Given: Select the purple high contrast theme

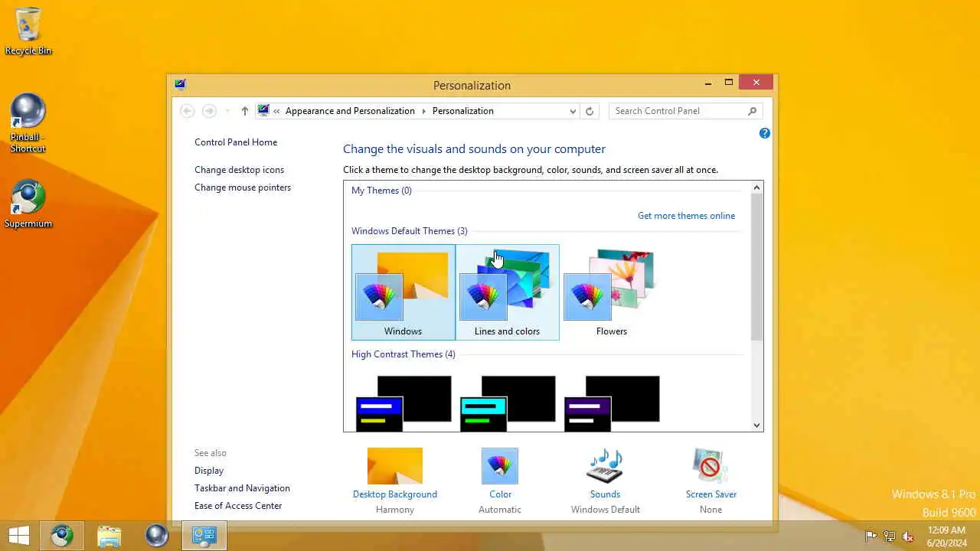Looking at the screenshot, I should tap(612, 403).
